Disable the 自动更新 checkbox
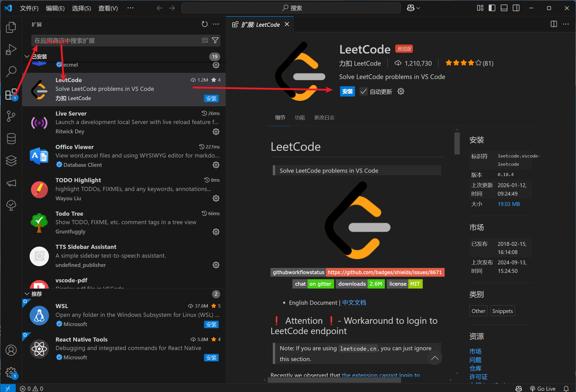The image size is (576, 392). click(363, 91)
